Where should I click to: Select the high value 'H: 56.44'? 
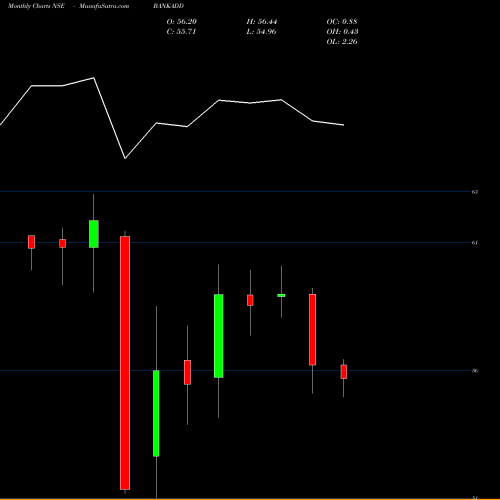[262, 22]
